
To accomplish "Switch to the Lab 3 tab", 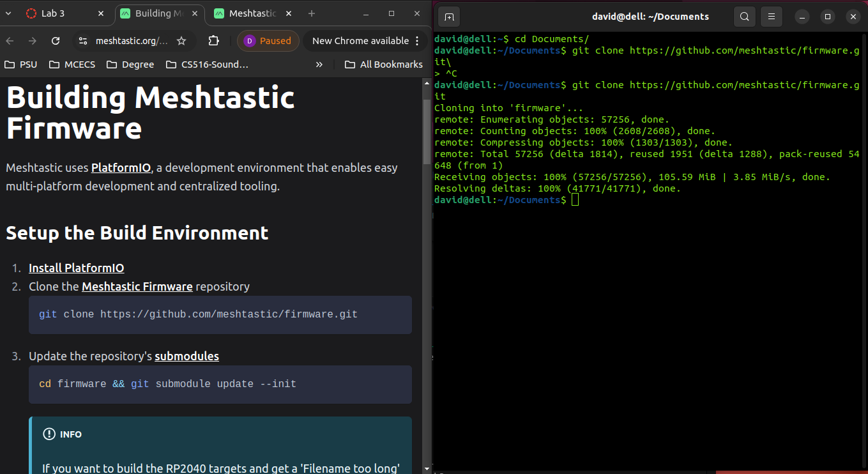I will pos(61,13).
